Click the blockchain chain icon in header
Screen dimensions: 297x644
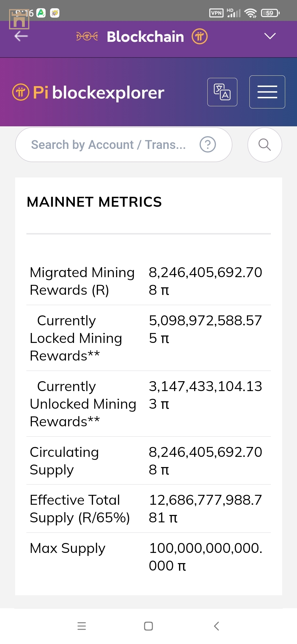coord(87,36)
